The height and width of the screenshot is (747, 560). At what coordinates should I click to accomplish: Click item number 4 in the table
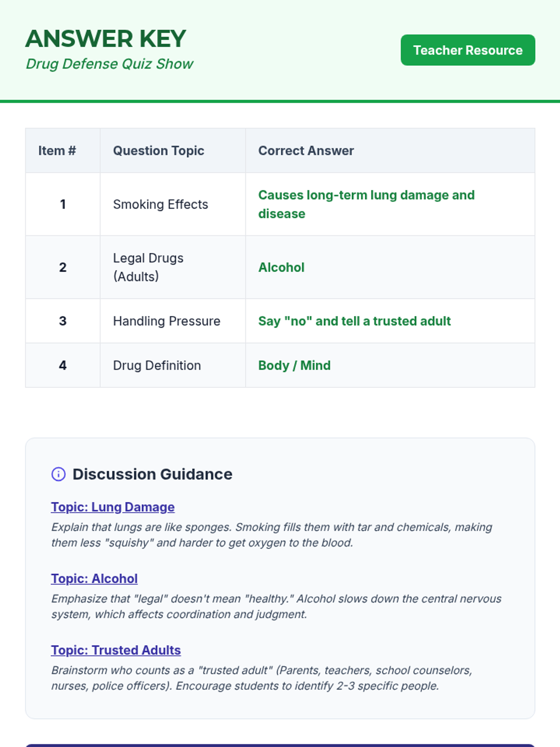coord(63,366)
